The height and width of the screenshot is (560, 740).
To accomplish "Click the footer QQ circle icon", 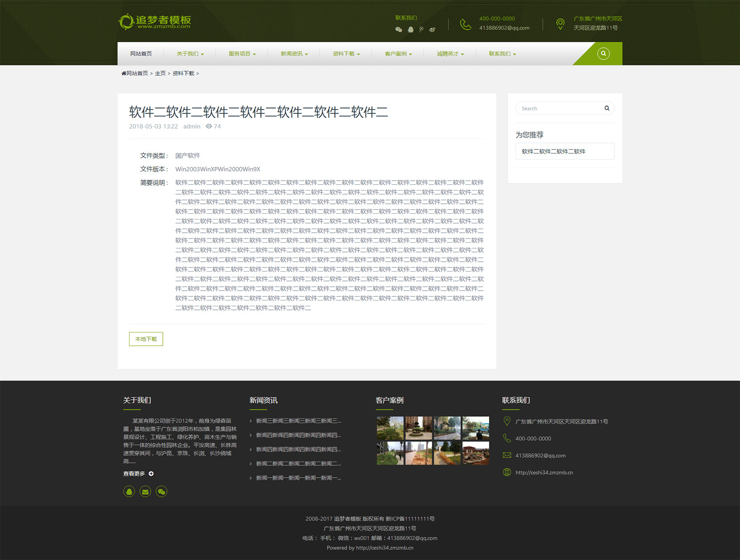I will click(129, 491).
